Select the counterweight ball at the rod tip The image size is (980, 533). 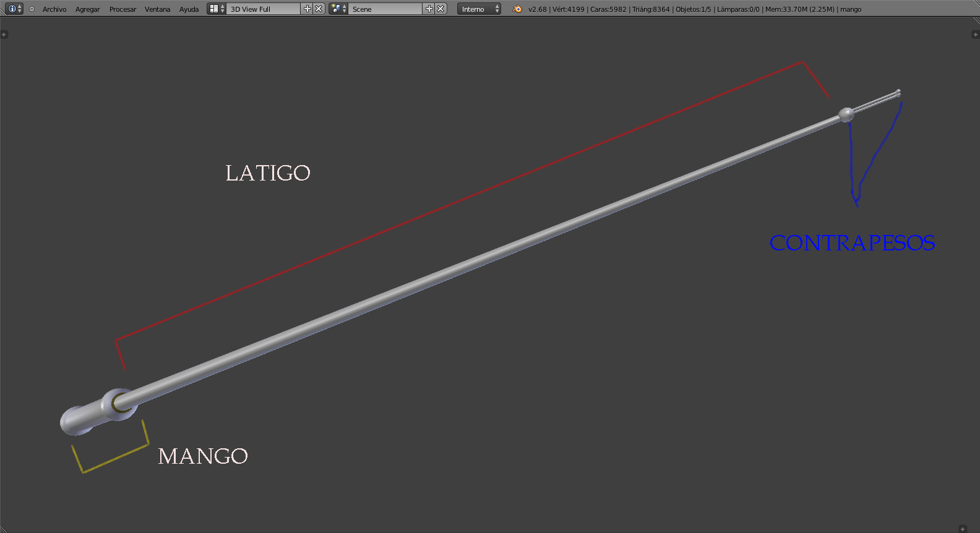tap(846, 114)
